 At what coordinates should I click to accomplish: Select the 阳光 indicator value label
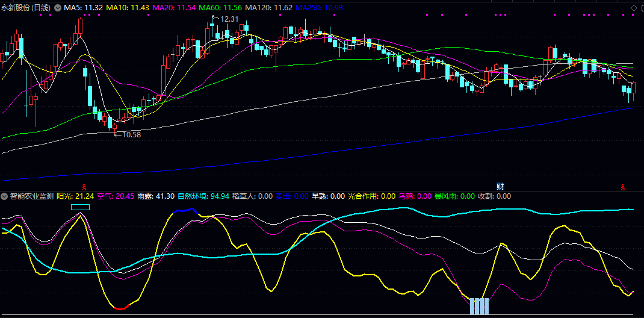[75, 196]
